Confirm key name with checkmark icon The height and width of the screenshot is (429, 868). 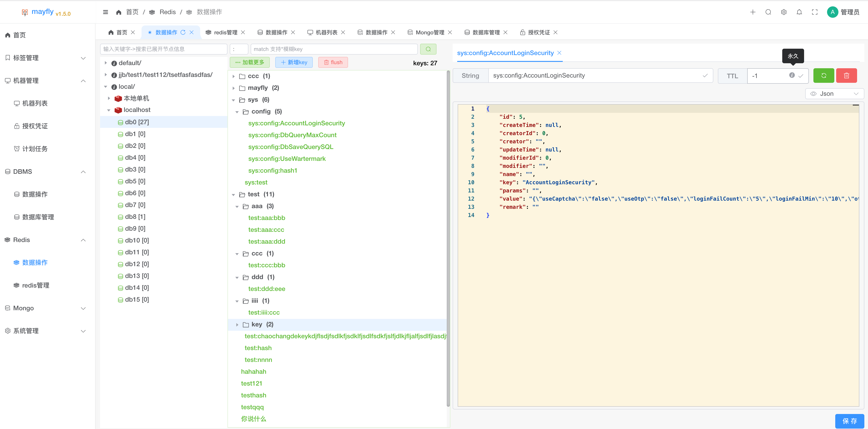705,76
